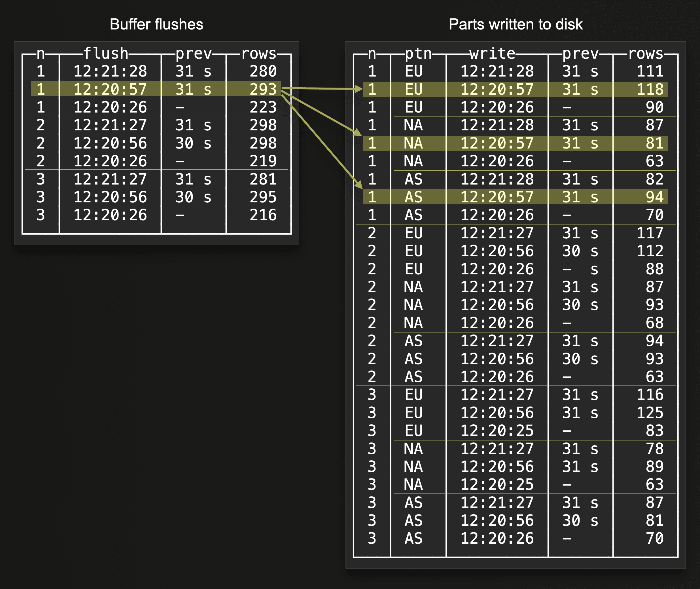Click write time 12:20:25 in the EU row
The image size is (700, 589).
click(x=497, y=431)
